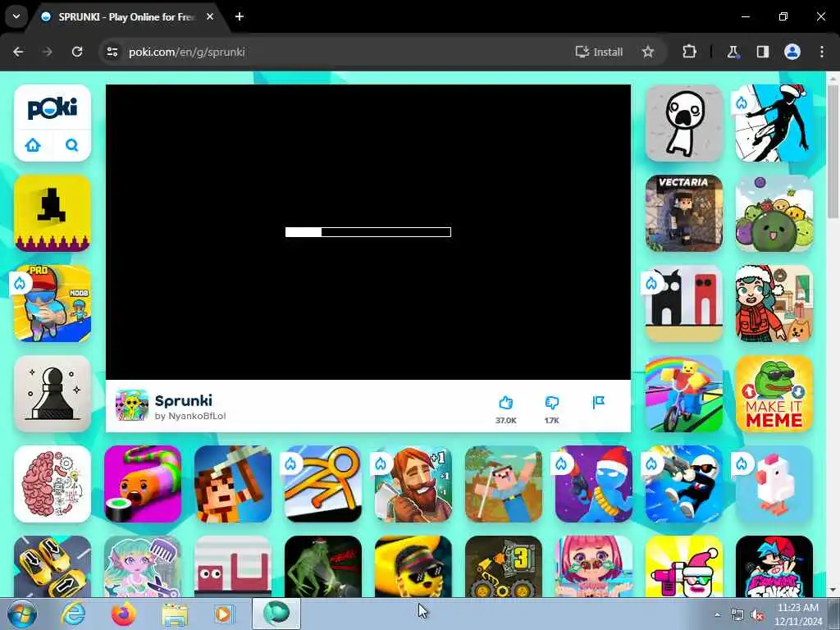Image resolution: width=840 pixels, height=630 pixels.
Task: Open the Friday Night Funkin game
Action: click(x=774, y=566)
